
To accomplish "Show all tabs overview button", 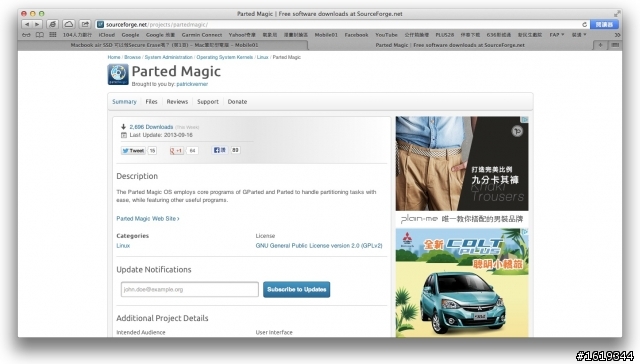I will click(615, 45).
